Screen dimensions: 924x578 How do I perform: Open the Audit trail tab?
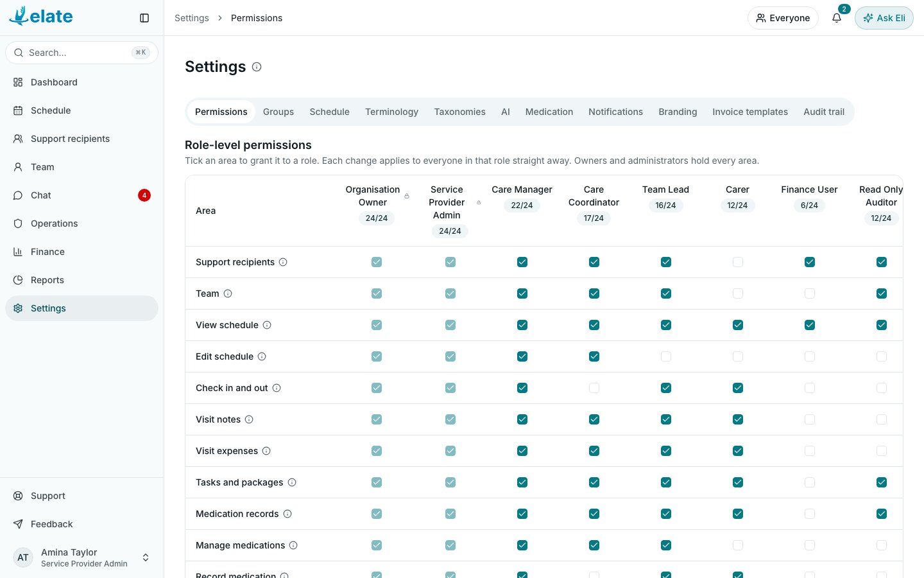click(824, 112)
